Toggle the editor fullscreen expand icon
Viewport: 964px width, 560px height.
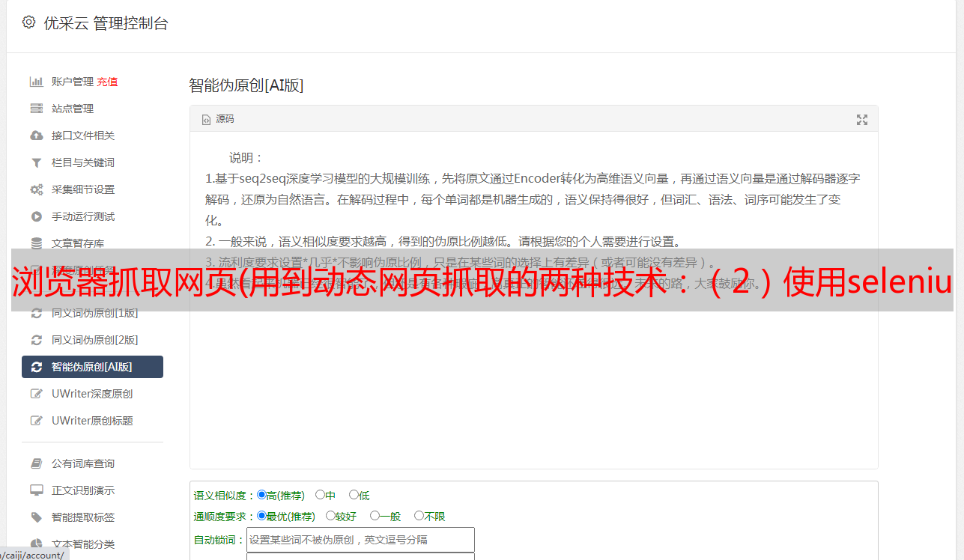[x=862, y=119]
